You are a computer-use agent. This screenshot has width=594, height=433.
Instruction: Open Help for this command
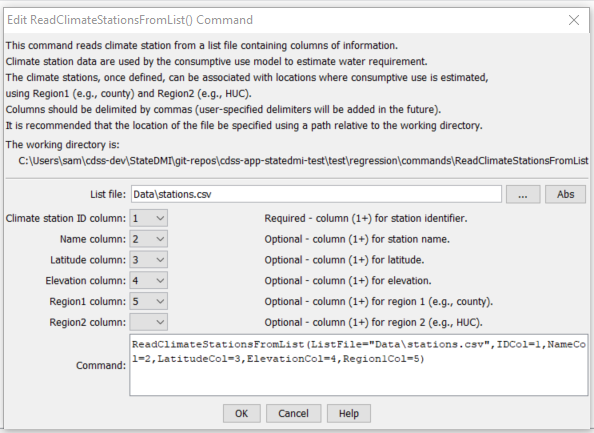coord(349,413)
